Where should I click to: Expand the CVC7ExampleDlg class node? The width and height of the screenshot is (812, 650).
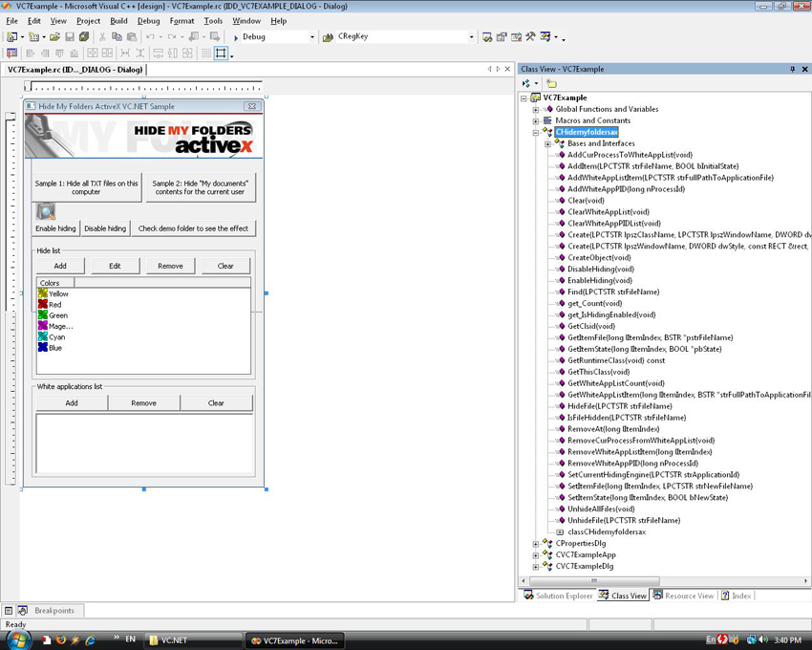(536, 567)
